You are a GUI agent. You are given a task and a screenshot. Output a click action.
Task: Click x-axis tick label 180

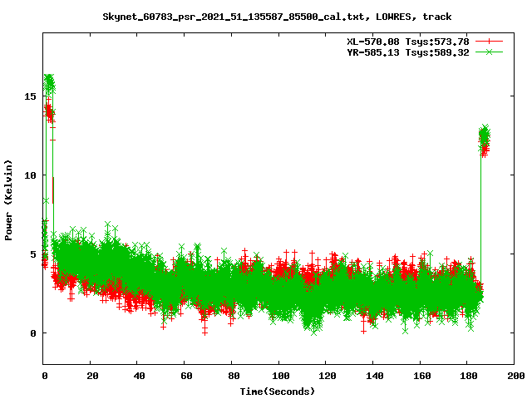[469, 376]
